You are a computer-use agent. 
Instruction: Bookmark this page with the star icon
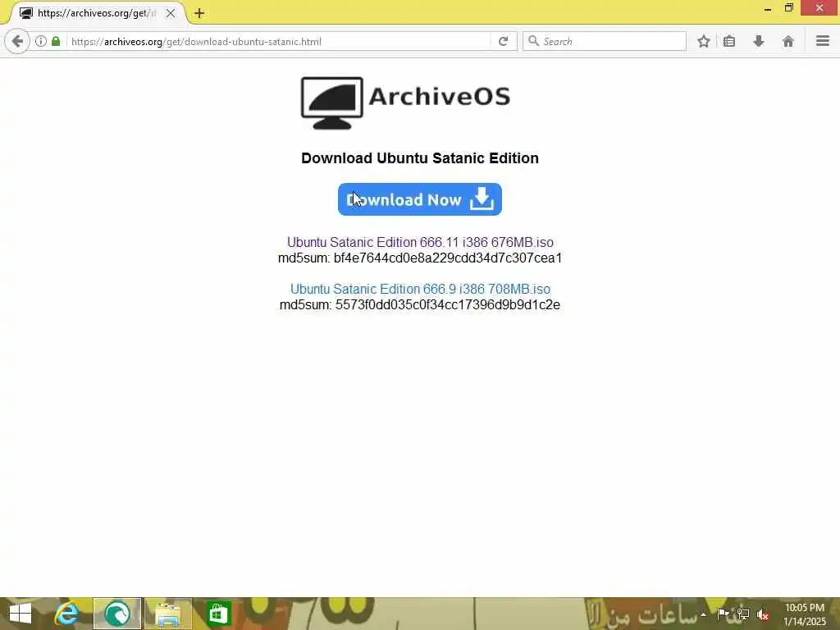[x=704, y=41]
